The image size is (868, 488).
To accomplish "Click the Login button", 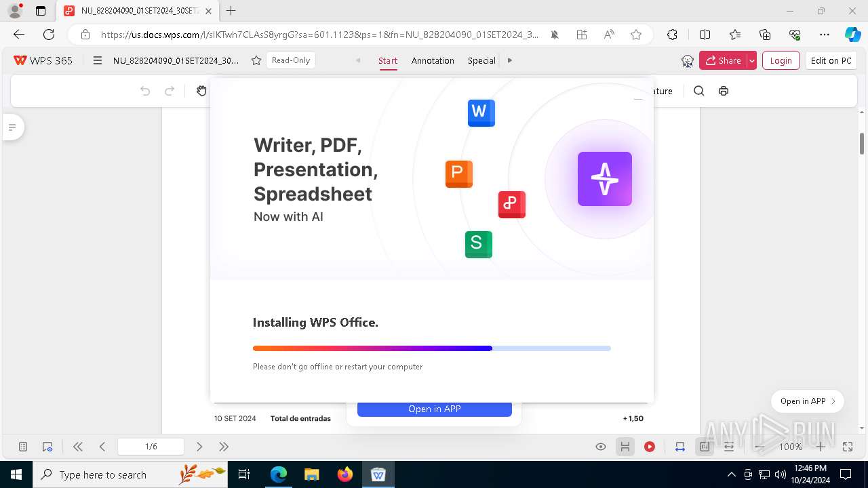I will click(781, 60).
